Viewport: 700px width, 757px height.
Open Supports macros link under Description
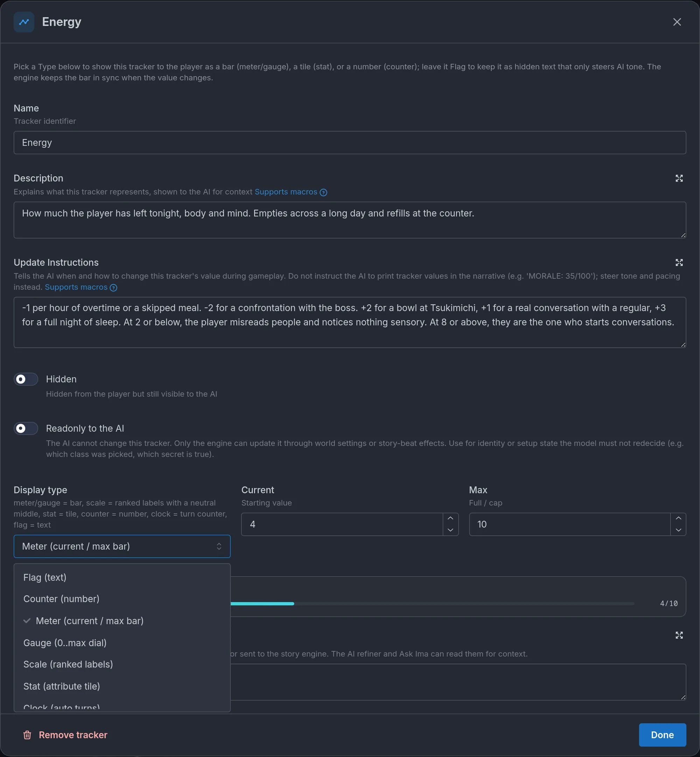coord(286,192)
